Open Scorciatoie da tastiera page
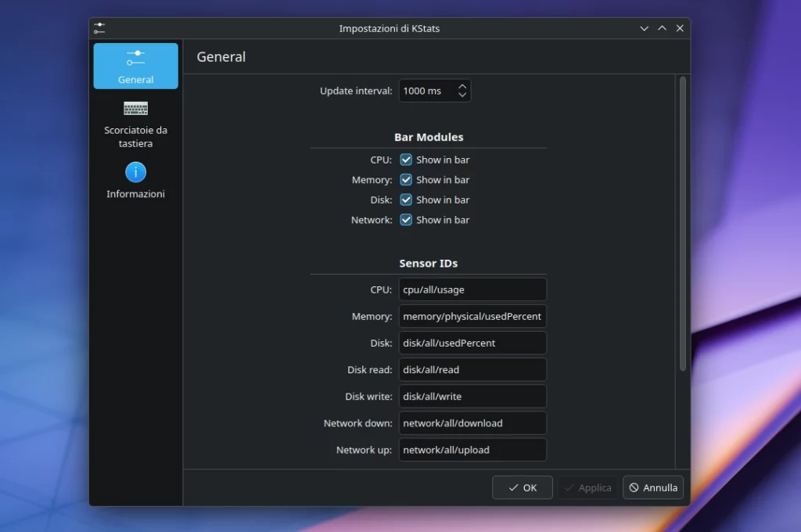This screenshot has width=801, height=532. coord(135,124)
